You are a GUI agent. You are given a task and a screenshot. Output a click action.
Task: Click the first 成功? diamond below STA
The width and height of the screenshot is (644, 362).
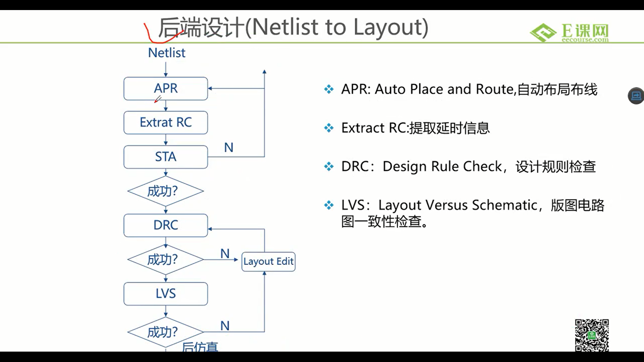[x=165, y=191]
